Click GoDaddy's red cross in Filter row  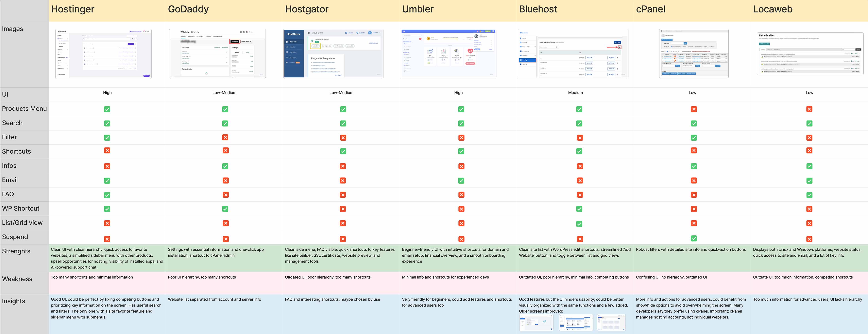click(225, 137)
